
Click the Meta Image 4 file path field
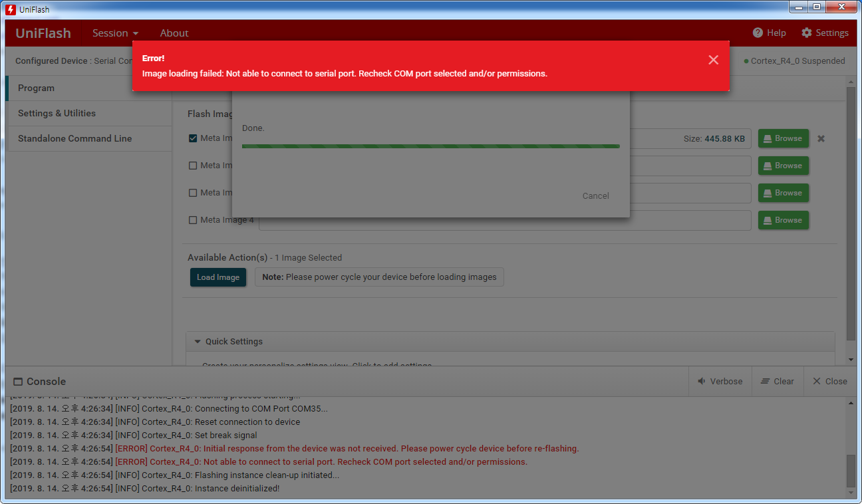click(x=505, y=220)
